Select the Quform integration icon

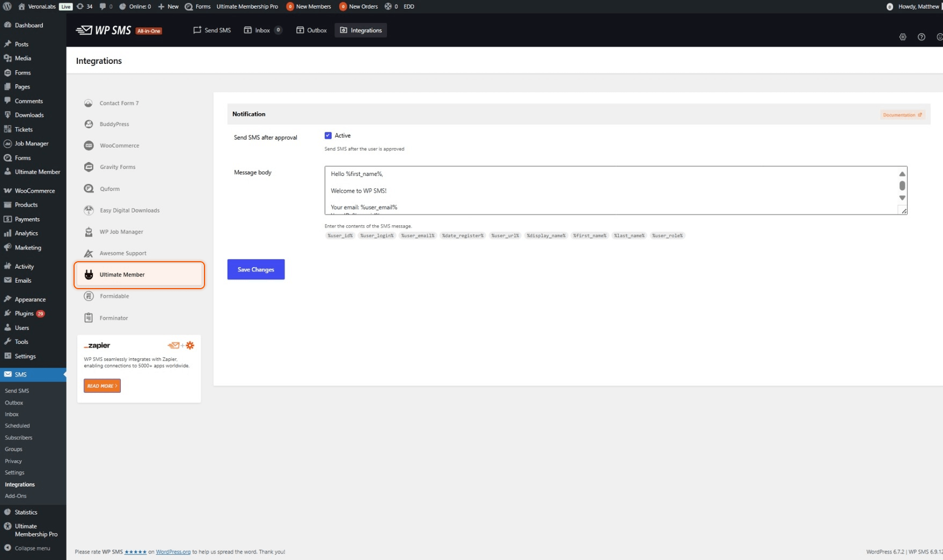pyautogui.click(x=89, y=189)
